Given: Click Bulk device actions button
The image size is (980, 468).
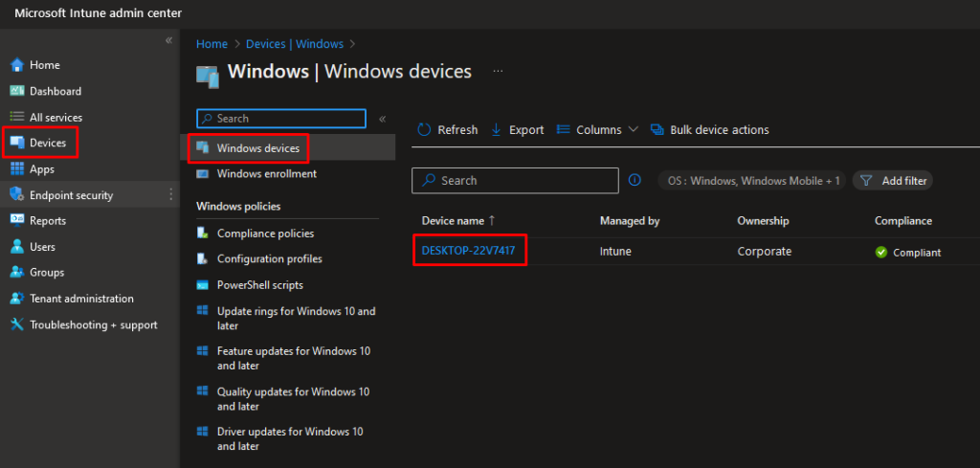Looking at the screenshot, I should 710,129.
